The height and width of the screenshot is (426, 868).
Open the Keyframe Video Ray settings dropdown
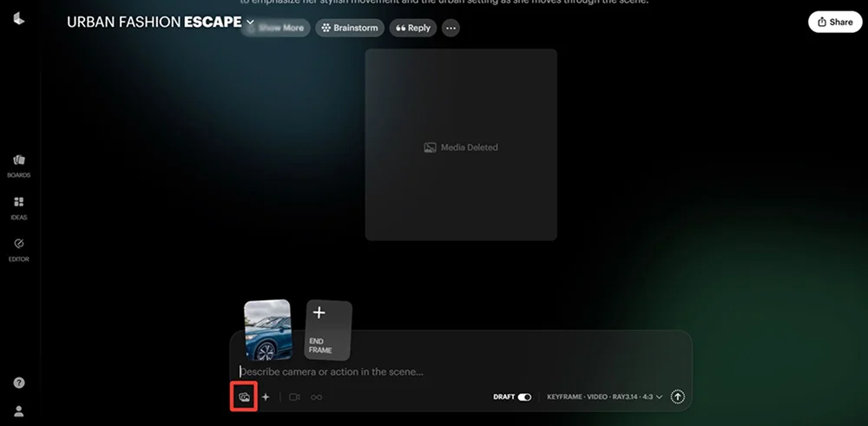click(604, 397)
